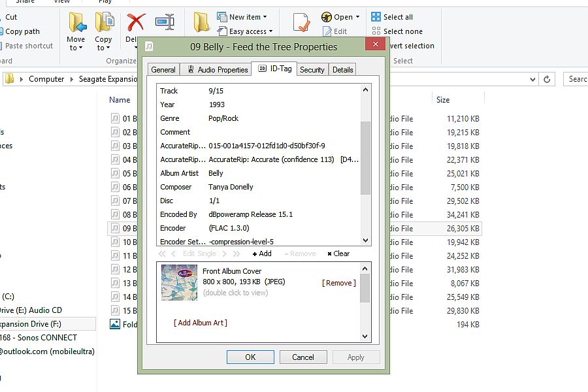Click Remove next to Front Album Cover
The image size is (588, 392).
click(339, 283)
